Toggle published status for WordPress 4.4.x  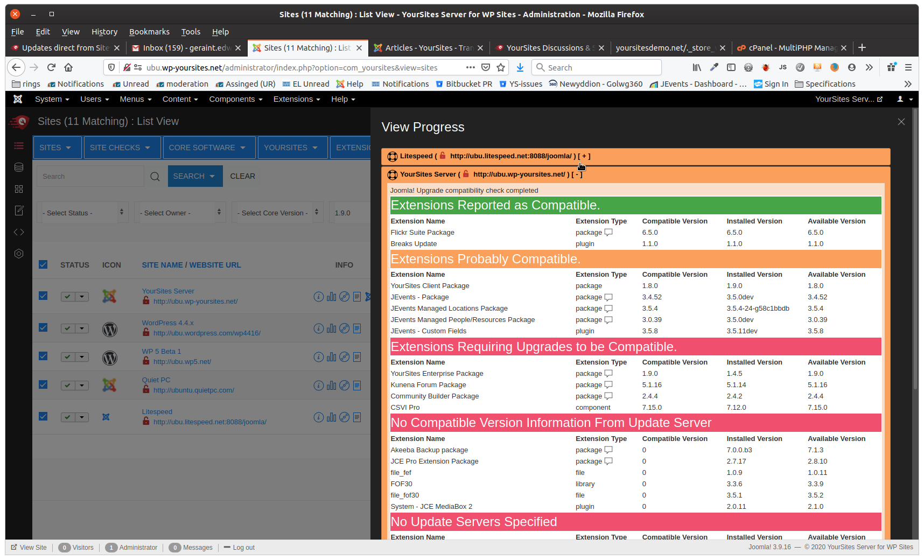click(x=68, y=328)
